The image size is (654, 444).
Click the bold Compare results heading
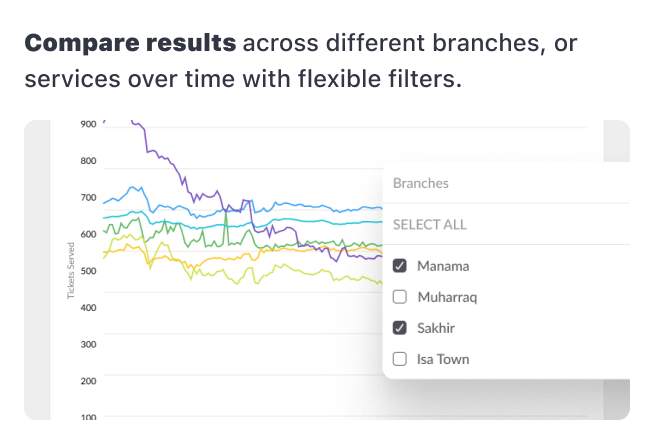(x=130, y=44)
